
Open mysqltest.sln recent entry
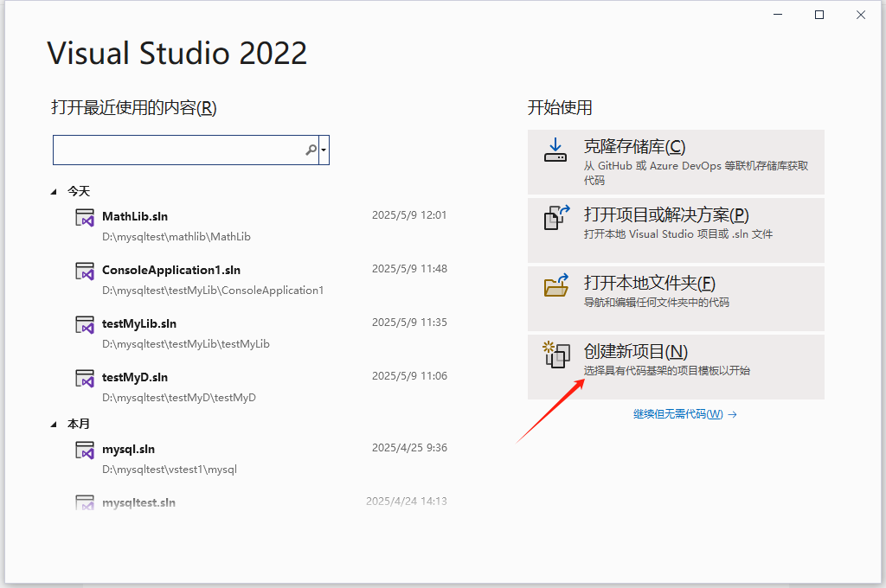(138, 502)
